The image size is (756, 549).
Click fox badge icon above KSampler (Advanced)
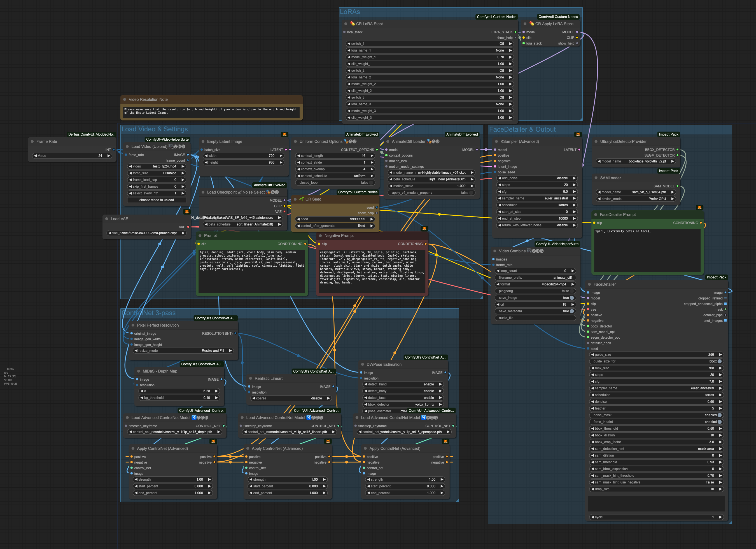tap(578, 134)
